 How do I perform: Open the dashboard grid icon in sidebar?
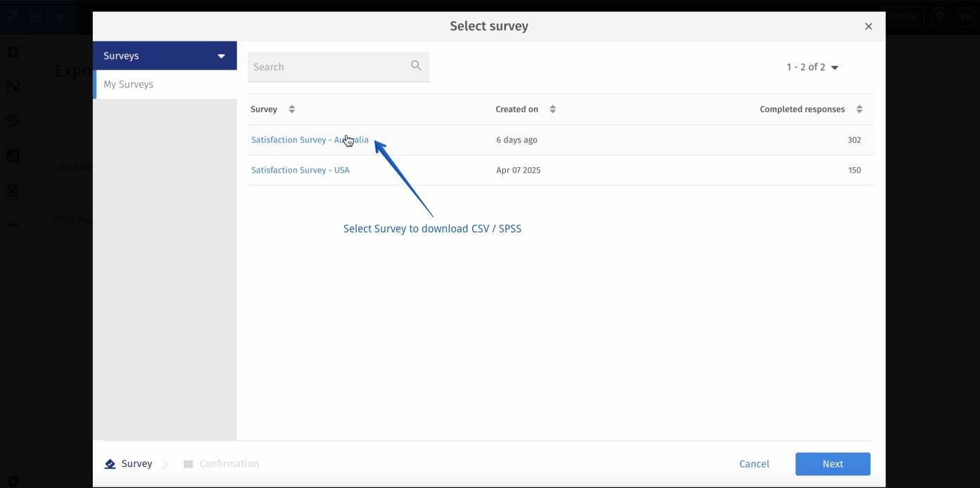pos(13,53)
